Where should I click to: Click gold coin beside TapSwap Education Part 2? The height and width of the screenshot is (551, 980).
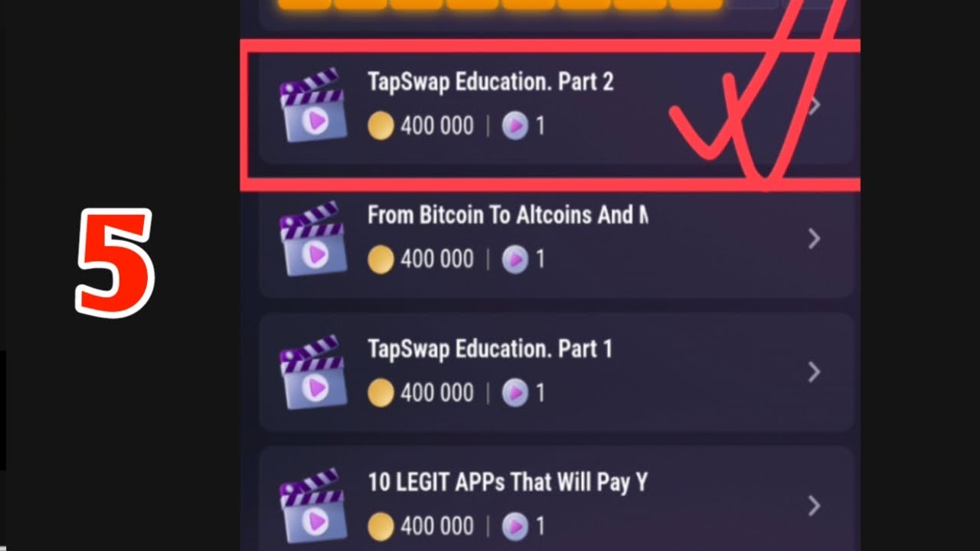click(381, 126)
